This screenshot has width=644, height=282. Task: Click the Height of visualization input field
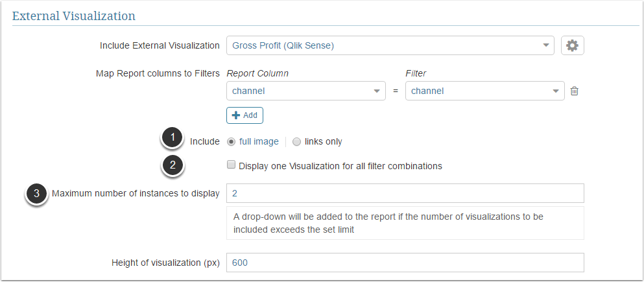[x=405, y=263]
